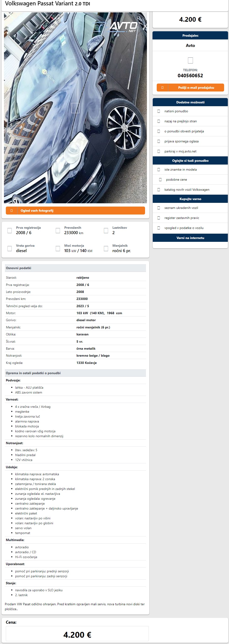Open vpogled v podatke o vozilu

pos(184,228)
